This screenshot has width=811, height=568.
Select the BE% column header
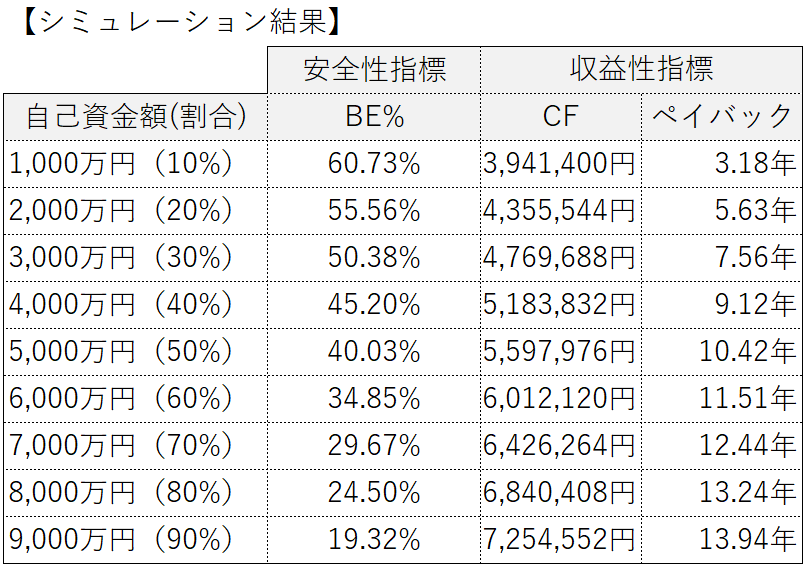coord(374,116)
